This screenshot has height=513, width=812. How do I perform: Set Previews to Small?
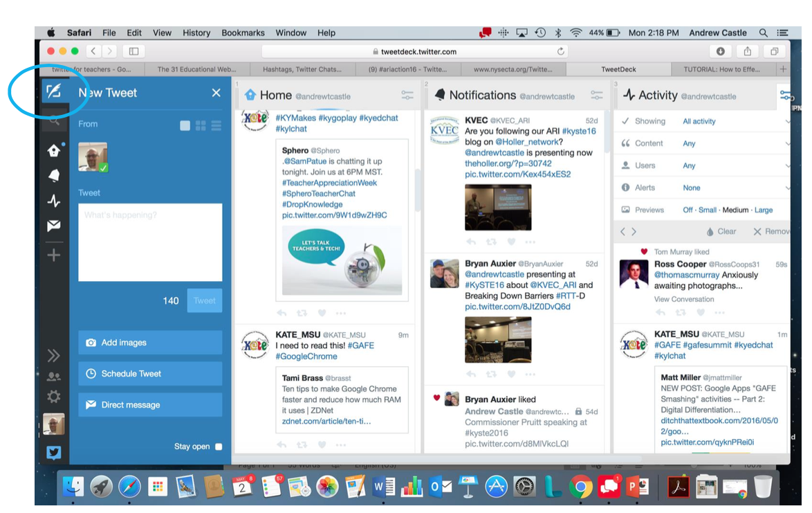point(708,210)
